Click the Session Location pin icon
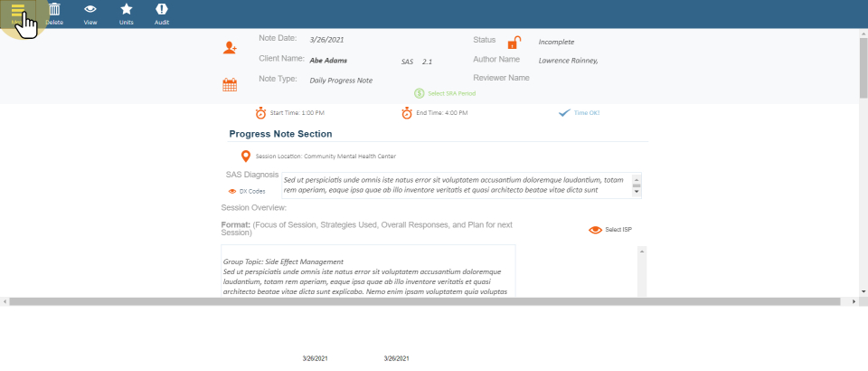Image resolution: width=868 pixels, height=371 pixels. [245, 157]
